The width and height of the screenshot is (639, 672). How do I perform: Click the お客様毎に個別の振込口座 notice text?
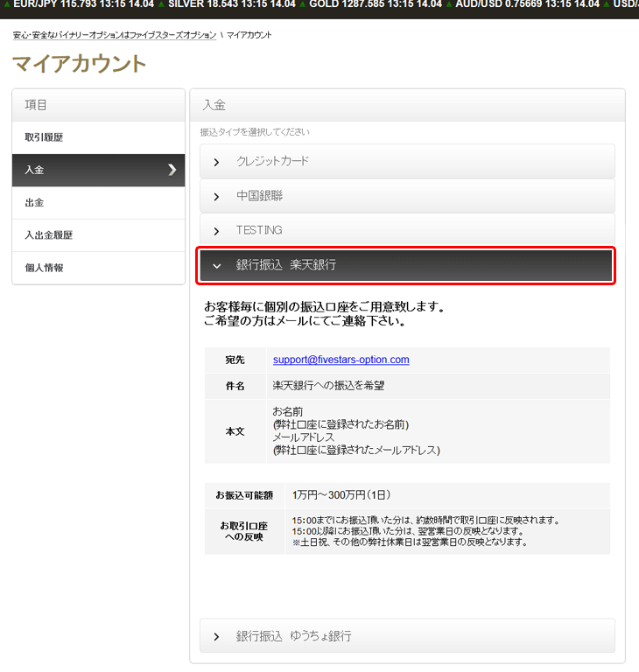tap(325, 307)
